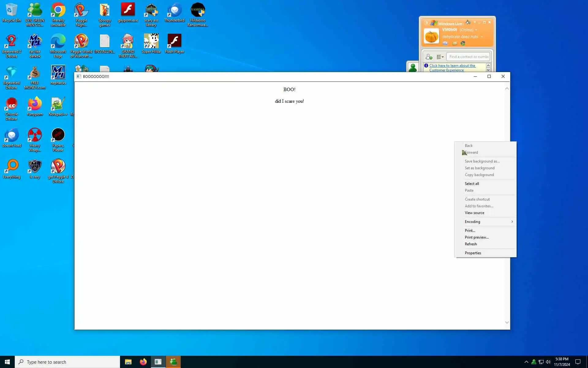Click the pumpkin display picture
The image size is (588, 368).
coord(432,36)
